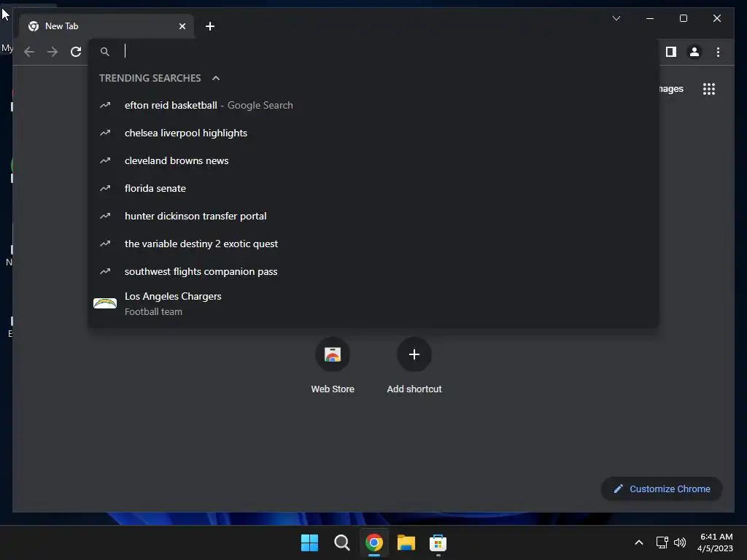Select the New Tab tab
The height and width of the screenshot is (560, 747).
107,26
